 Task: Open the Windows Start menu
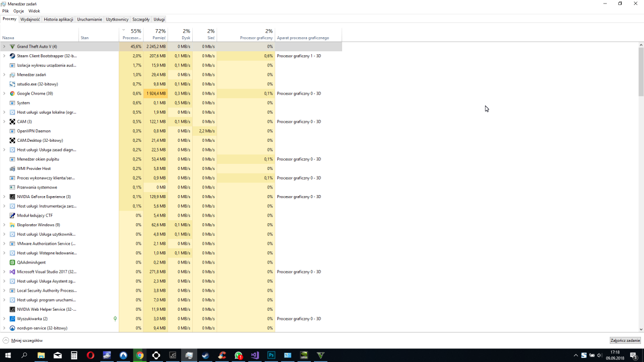pos(8,355)
